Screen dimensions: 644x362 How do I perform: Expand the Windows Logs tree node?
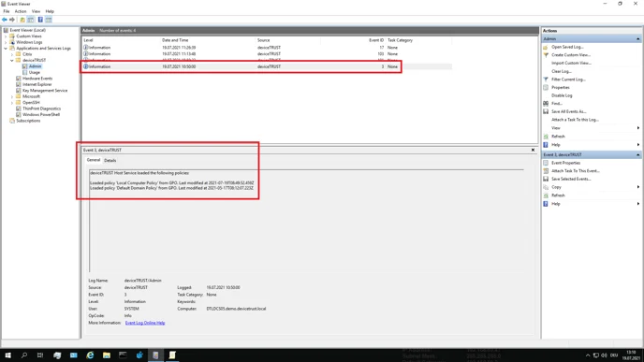coord(6,42)
